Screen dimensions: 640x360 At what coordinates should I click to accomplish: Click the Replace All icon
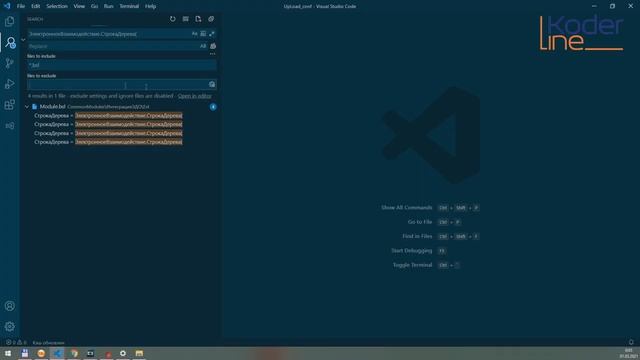(213, 46)
